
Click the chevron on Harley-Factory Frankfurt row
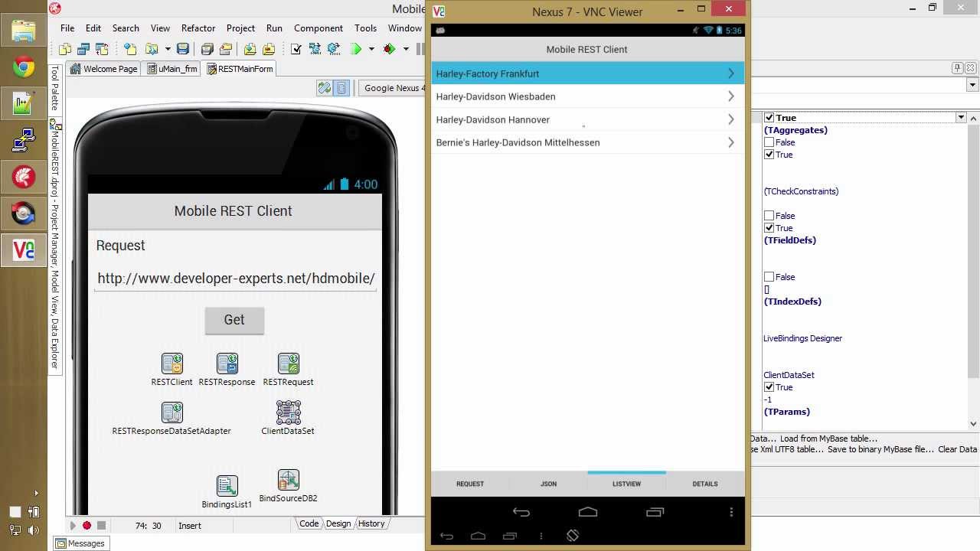click(731, 73)
